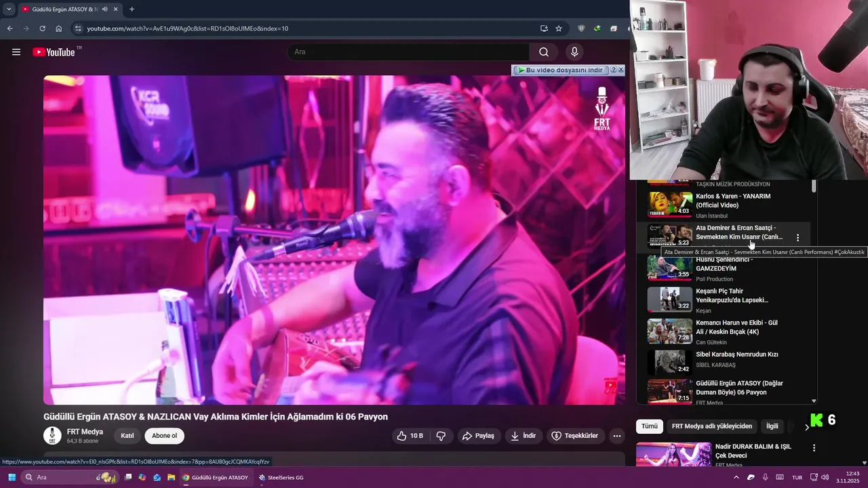Go to the YouTube home logo
This screenshot has height=488, width=868.
pyautogui.click(x=54, y=52)
